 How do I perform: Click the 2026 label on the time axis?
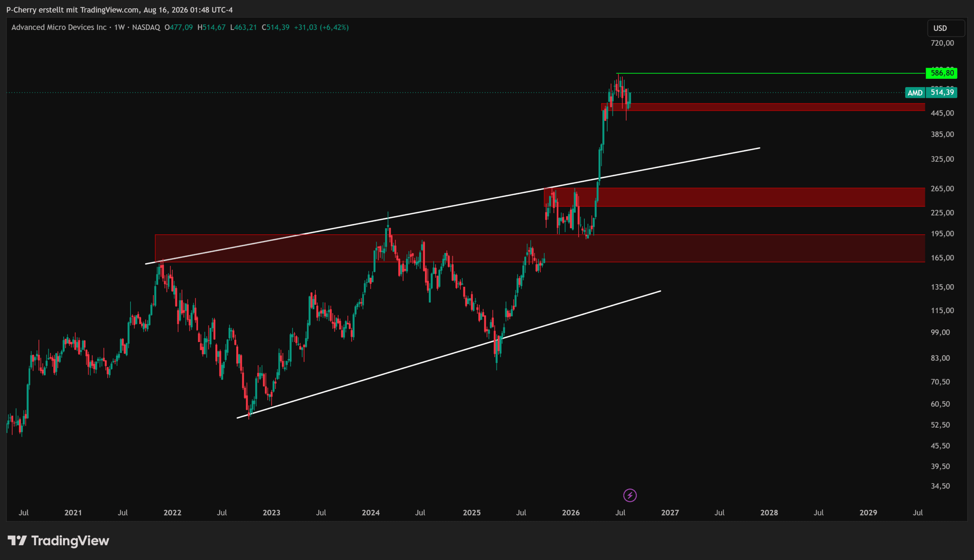tap(571, 513)
